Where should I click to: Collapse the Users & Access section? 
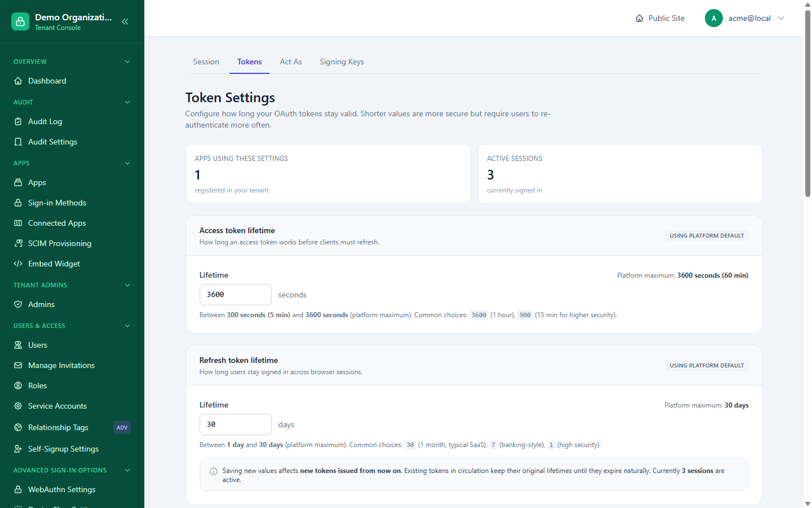point(127,326)
